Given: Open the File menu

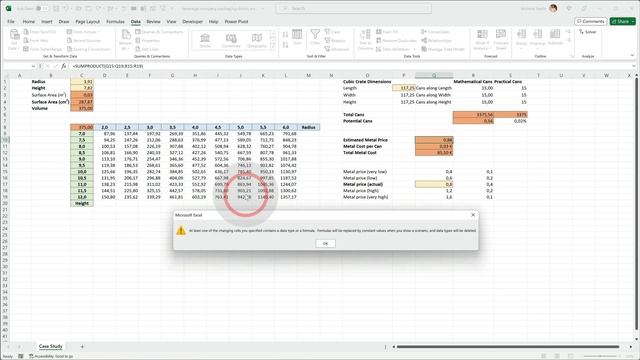Looking at the screenshot, I should (11, 21).
